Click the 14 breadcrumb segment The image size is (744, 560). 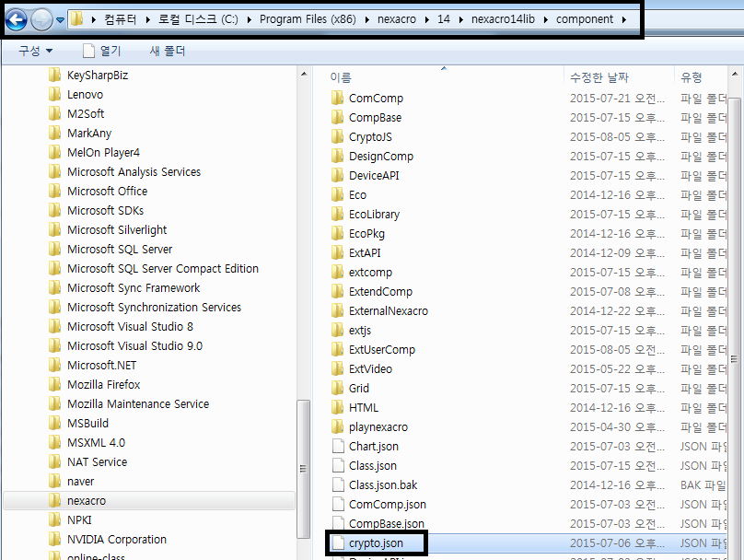point(444,19)
